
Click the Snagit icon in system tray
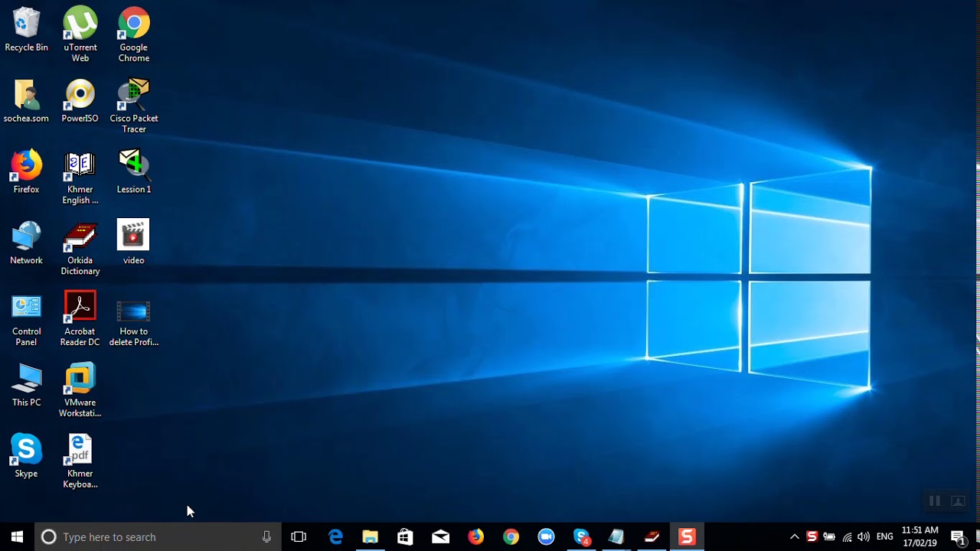coord(812,536)
